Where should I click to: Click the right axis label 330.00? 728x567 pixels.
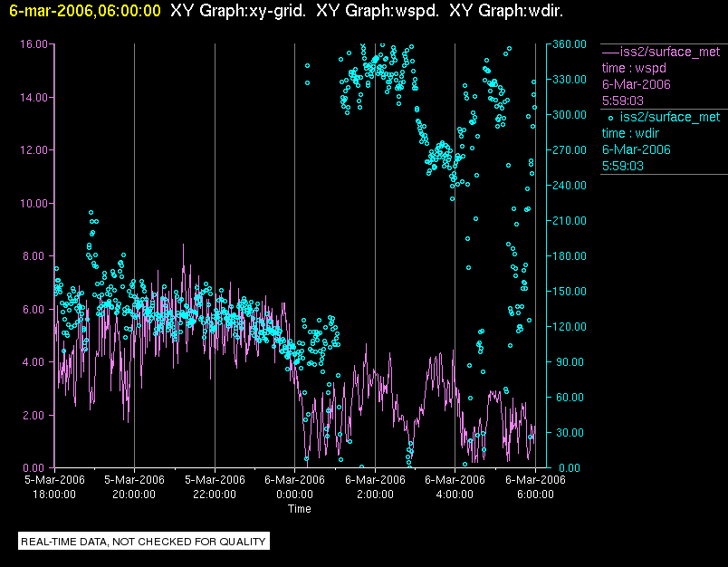click(x=570, y=80)
